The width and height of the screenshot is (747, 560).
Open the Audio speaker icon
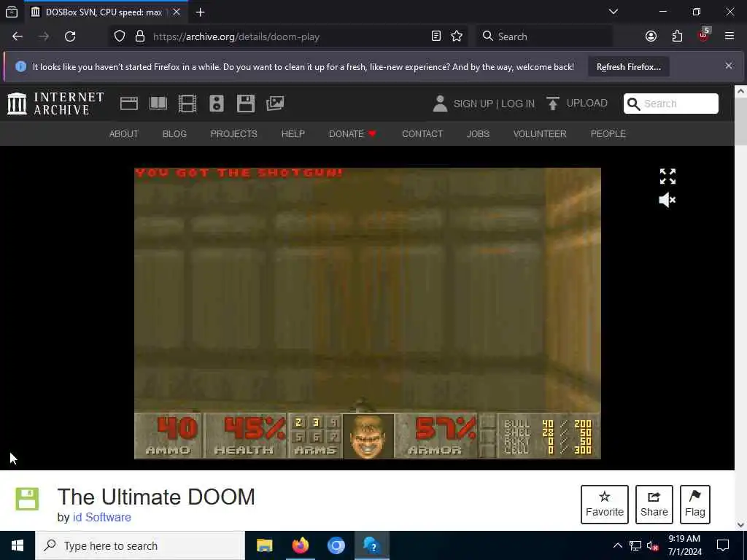(x=216, y=104)
